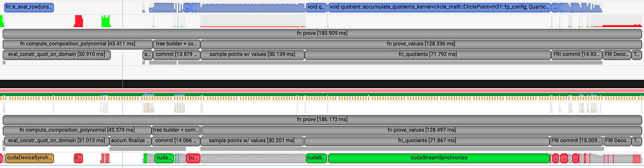Select 'fri_quotients [71.792 ms]' range

point(428,55)
